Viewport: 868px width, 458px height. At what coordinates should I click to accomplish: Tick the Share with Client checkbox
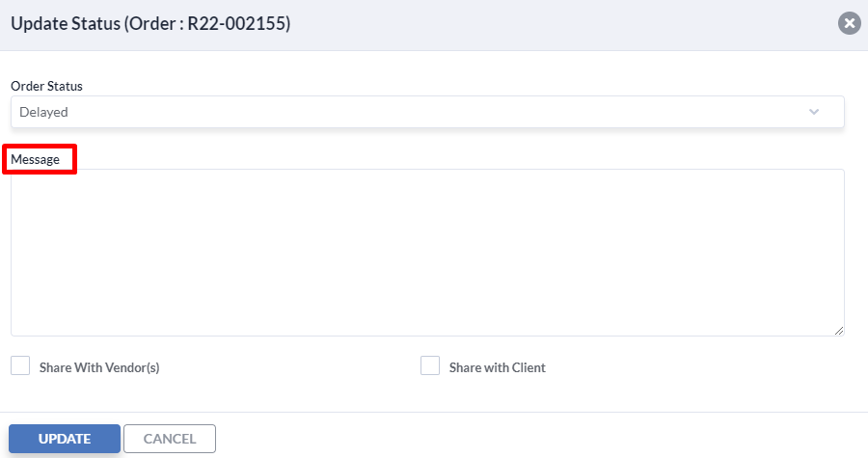(x=430, y=365)
